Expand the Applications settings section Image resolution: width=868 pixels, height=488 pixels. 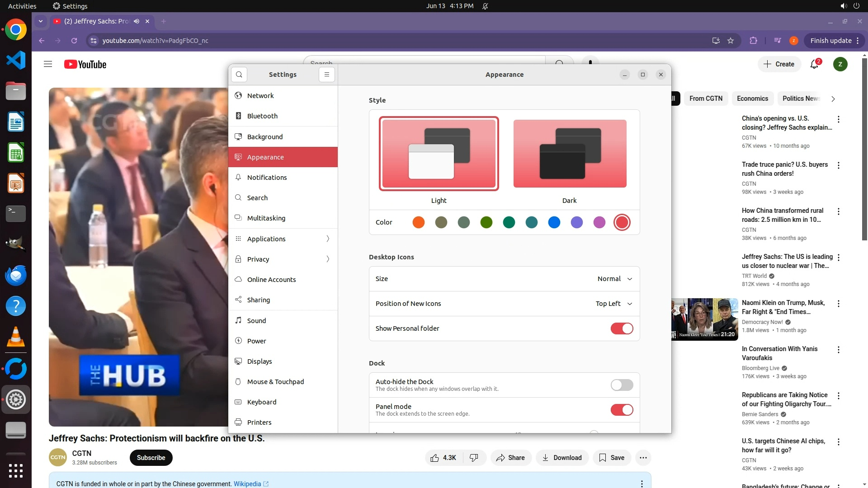283,239
